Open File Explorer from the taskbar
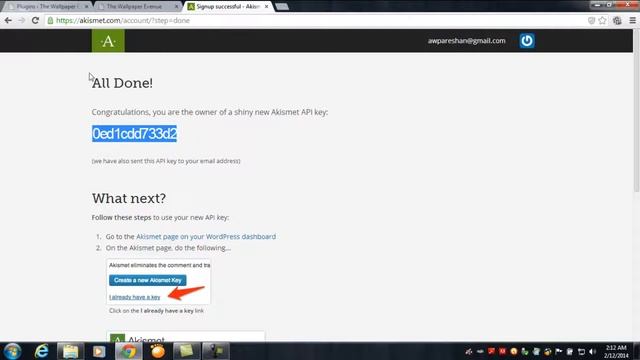Viewport: 640px width, 360px height. pyautogui.click(x=70, y=351)
